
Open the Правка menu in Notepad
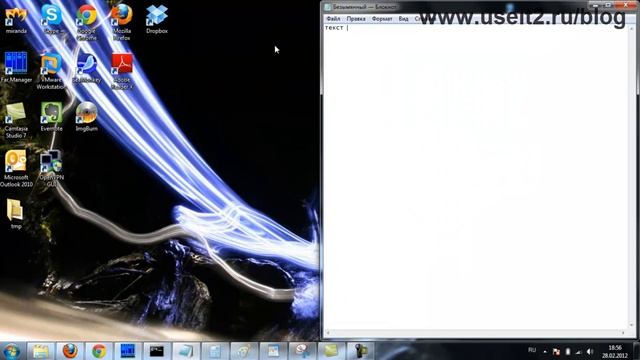coord(356,19)
